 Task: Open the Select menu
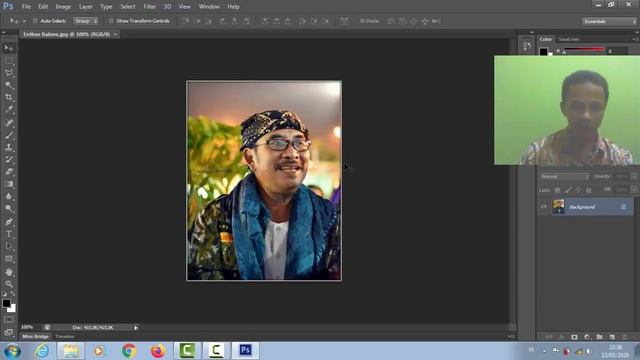pos(128,7)
